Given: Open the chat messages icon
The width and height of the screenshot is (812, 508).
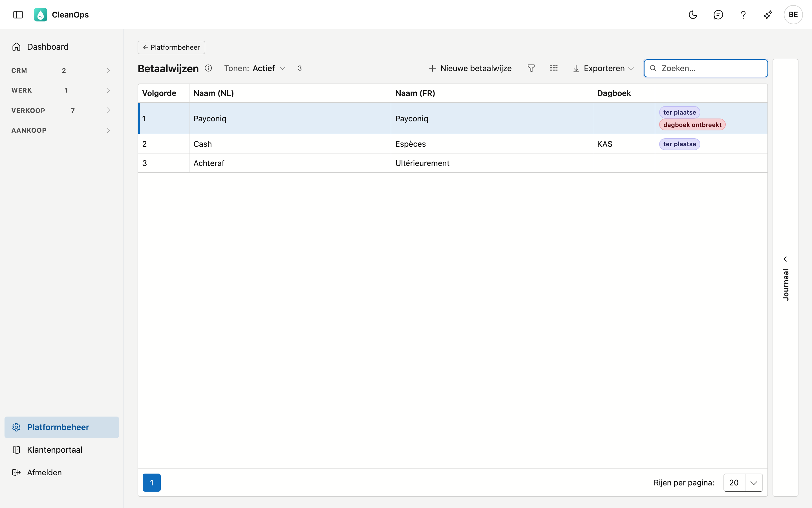Looking at the screenshot, I should (x=718, y=14).
